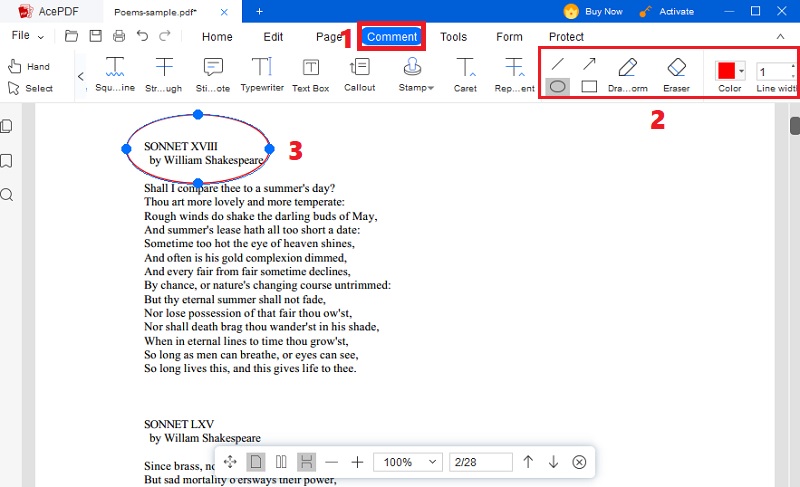This screenshot has height=487, width=800.
Task: Open the File menu
Action: [x=28, y=36]
